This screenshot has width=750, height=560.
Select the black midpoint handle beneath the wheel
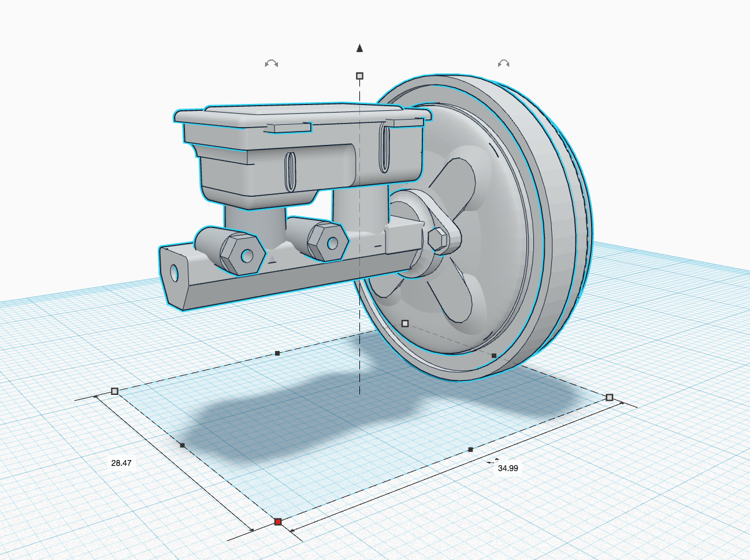pyautogui.click(x=493, y=356)
